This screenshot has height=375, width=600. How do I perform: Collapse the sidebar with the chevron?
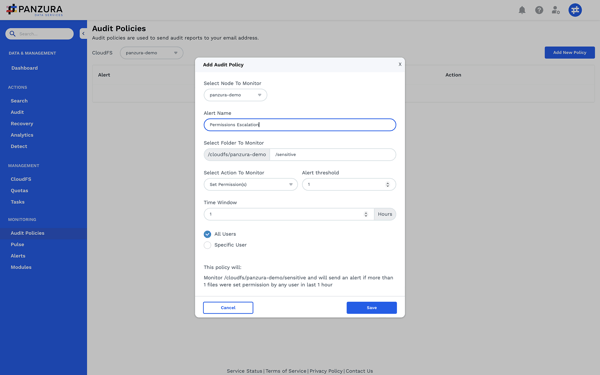click(83, 34)
